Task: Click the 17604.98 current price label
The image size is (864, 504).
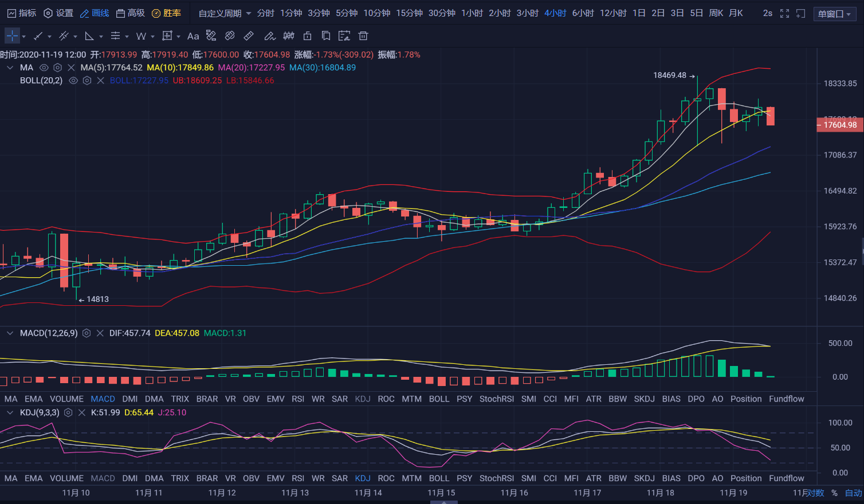Action: click(x=839, y=125)
